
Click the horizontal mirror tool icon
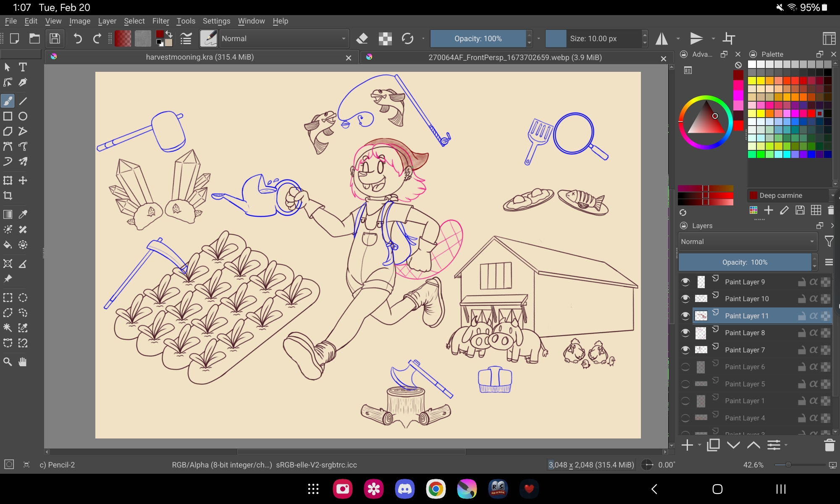coord(662,39)
